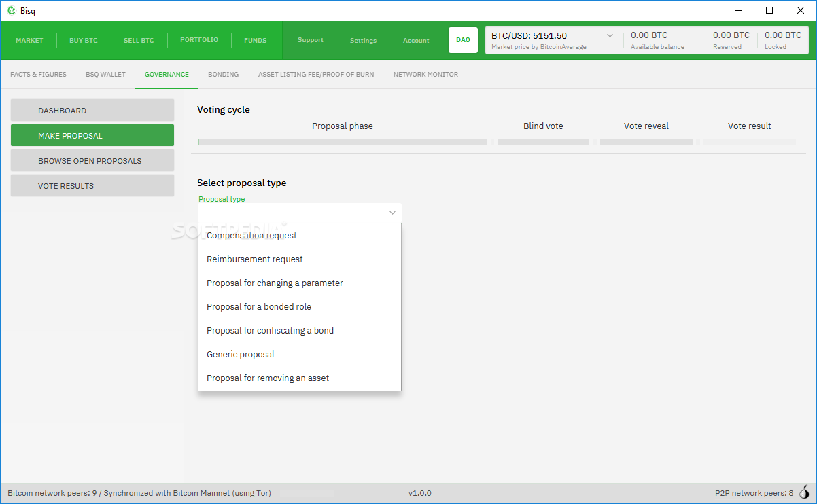The width and height of the screenshot is (817, 504).
Task: Click the Tor onion icon in status bar
Action: [805, 493]
